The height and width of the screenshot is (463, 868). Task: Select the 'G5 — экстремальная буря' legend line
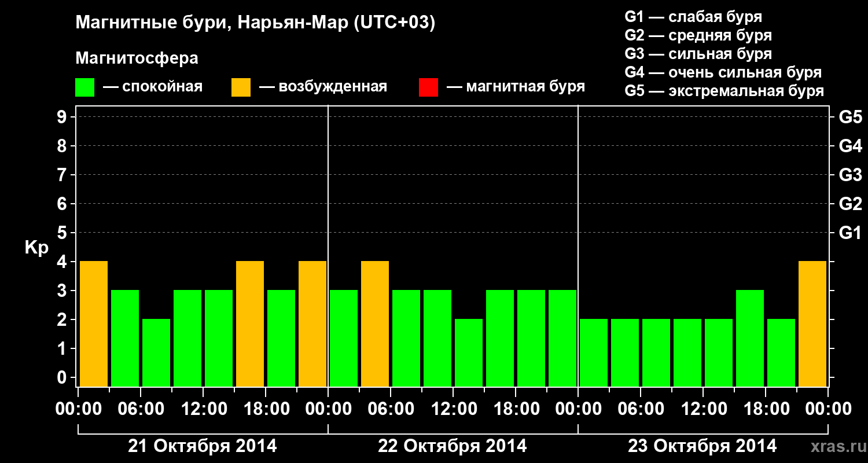coord(724,91)
